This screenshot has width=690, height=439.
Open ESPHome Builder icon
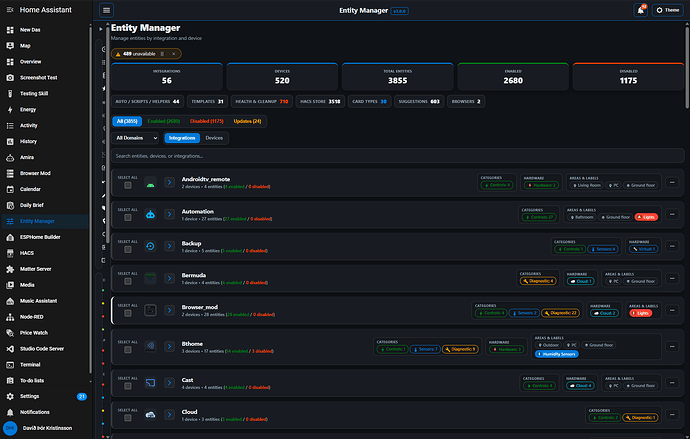coord(10,237)
